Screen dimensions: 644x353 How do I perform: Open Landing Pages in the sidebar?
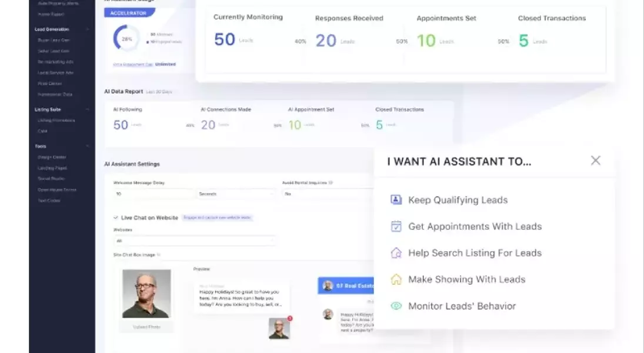[x=52, y=168]
